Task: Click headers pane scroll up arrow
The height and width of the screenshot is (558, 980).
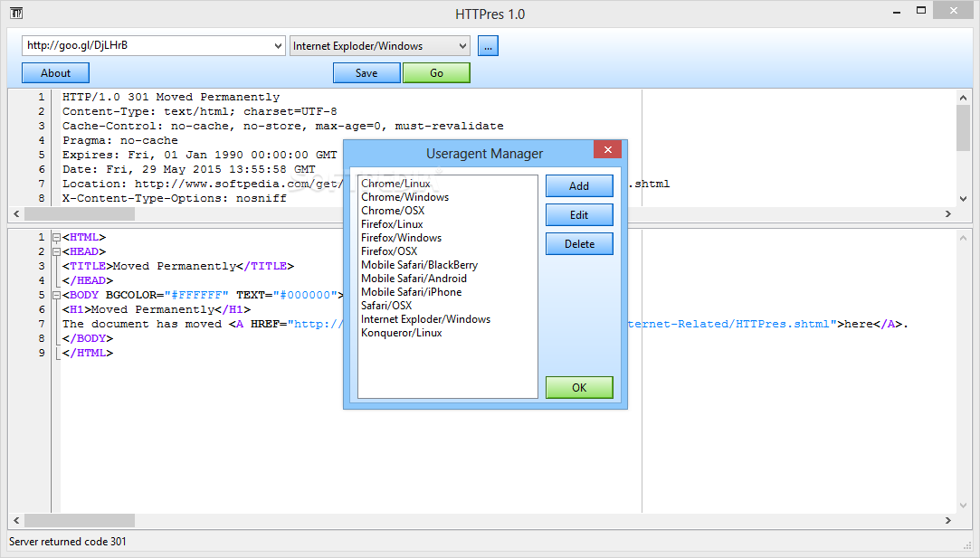Action: (963, 98)
